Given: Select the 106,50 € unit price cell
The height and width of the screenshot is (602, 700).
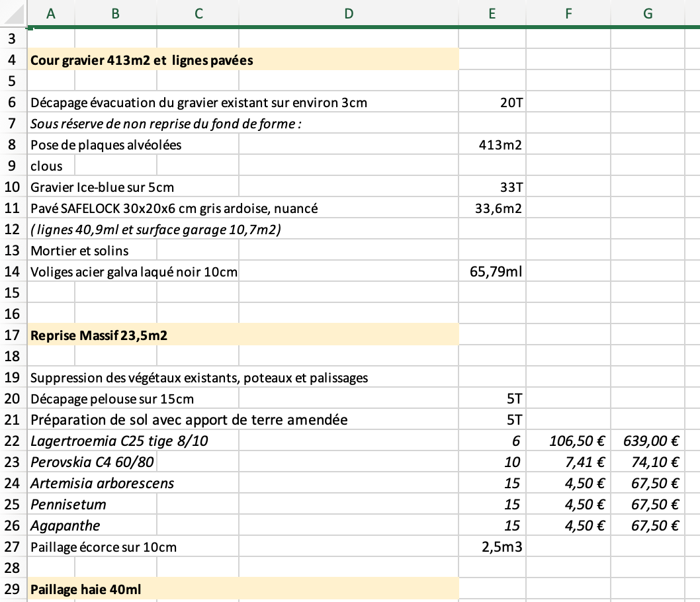Looking at the screenshot, I should (x=567, y=441).
